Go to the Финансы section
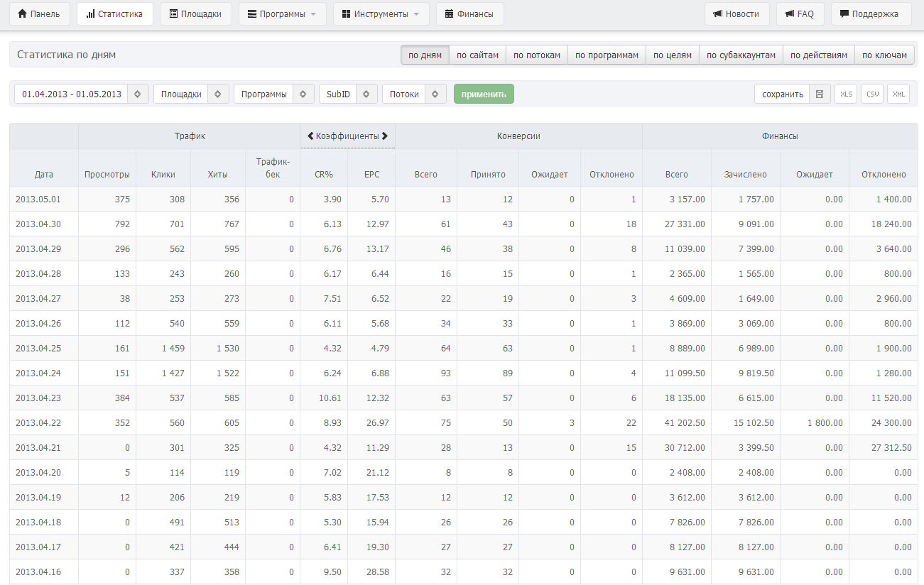The image size is (924, 585). pos(469,13)
